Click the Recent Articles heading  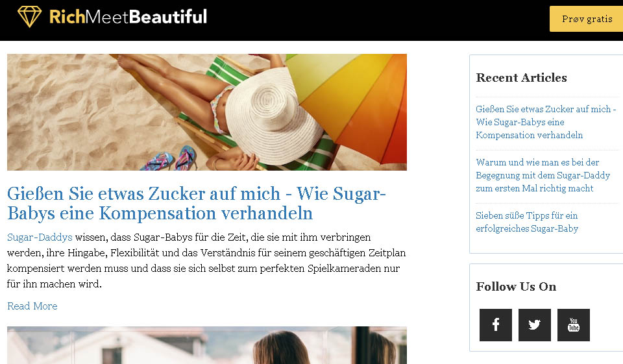[521, 77]
